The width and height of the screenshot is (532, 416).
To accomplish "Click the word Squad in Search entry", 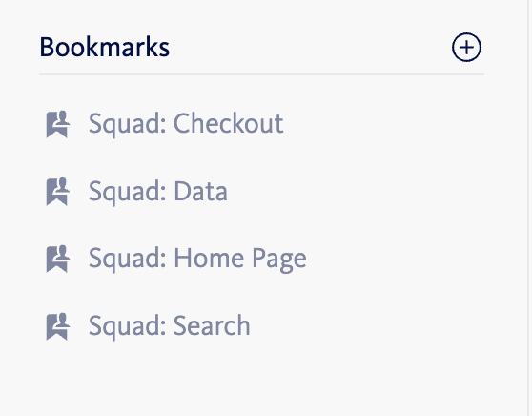I will coord(125,326).
